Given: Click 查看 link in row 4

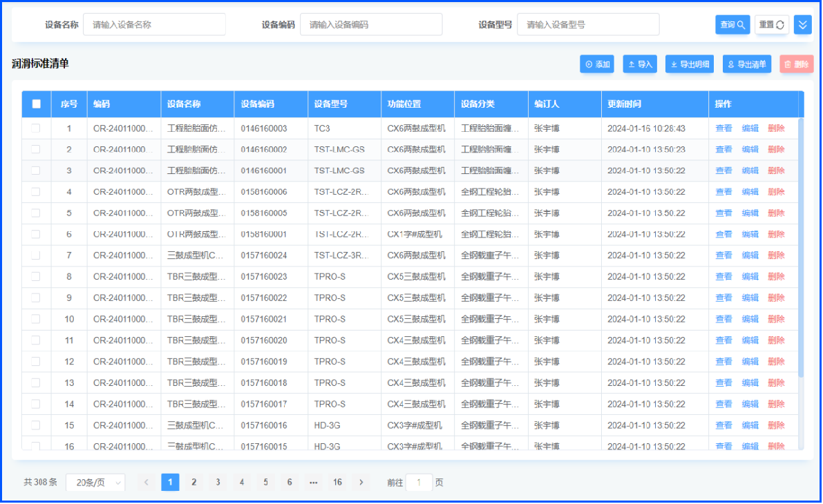Looking at the screenshot, I should 723,192.
